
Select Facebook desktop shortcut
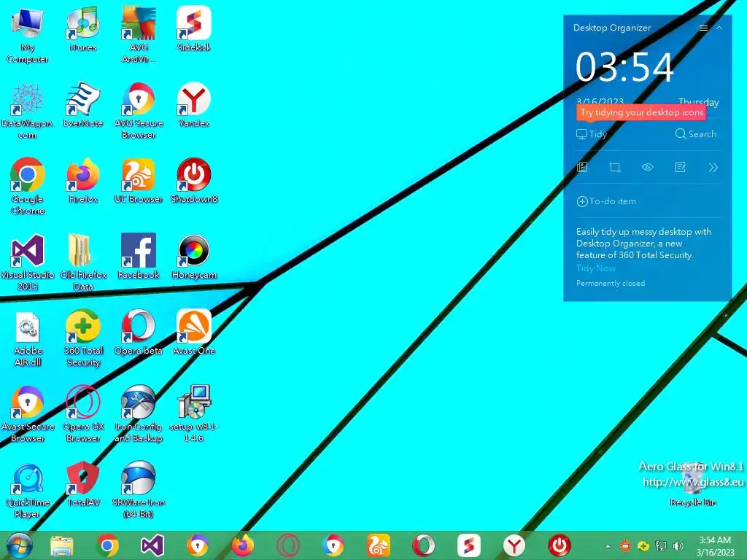pyautogui.click(x=139, y=256)
